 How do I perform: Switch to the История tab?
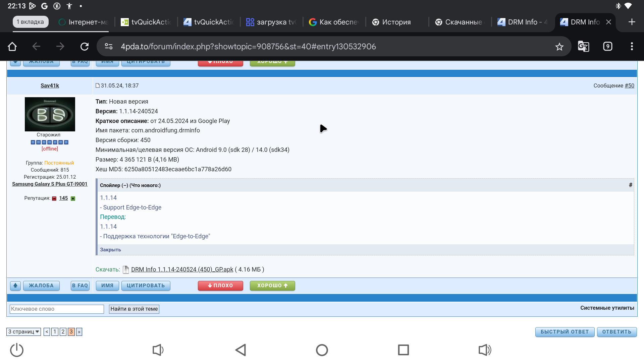[396, 22]
